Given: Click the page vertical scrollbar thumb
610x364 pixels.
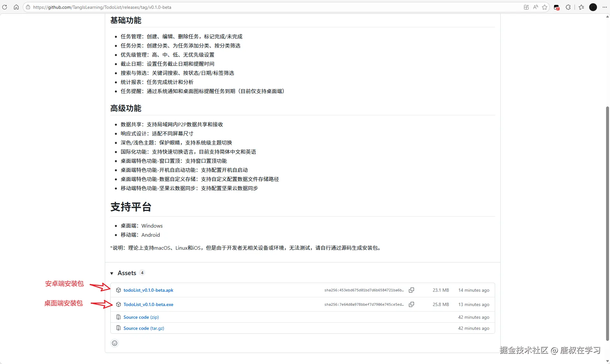Looking at the screenshot, I should (x=607, y=223).
